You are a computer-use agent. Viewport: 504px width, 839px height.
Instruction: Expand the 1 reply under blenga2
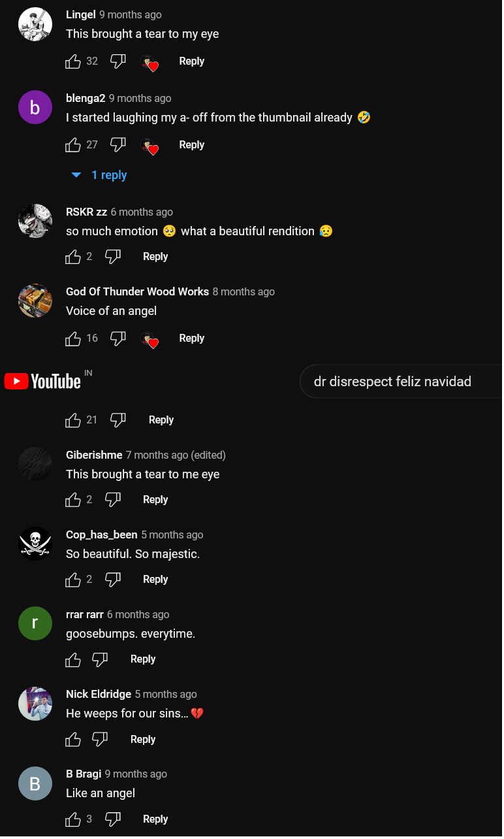click(109, 175)
